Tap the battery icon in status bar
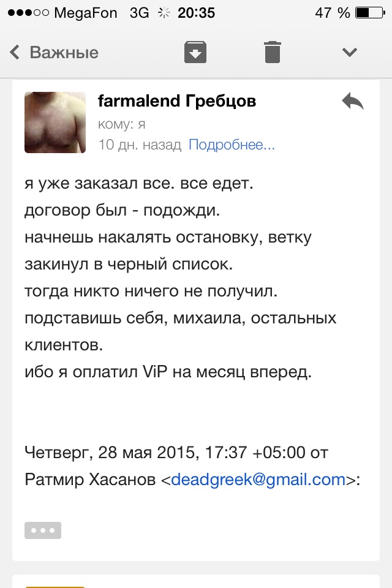The height and width of the screenshot is (588, 392). coord(371,13)
